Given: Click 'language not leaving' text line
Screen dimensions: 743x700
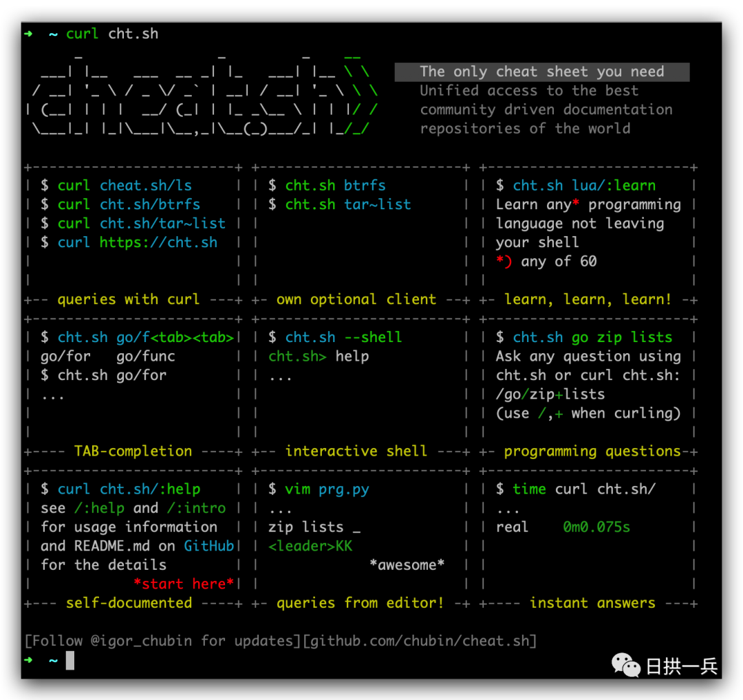Looking at the screenshot, I should (x=580, y=224).
